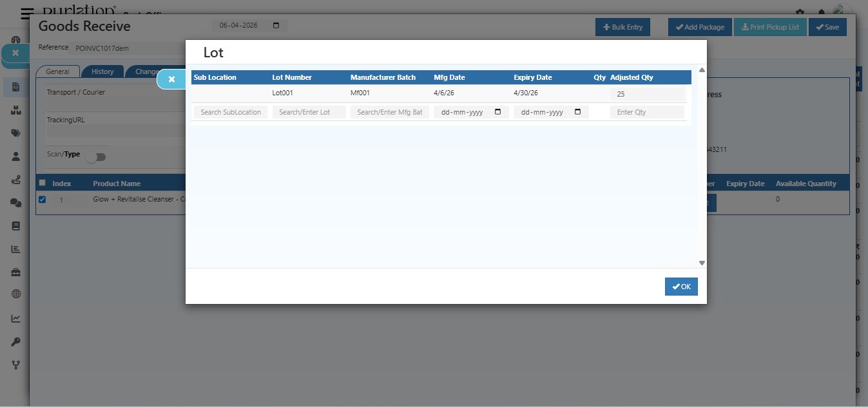Uncheck the checkbox for row index 1

click(x=43, y=200)
